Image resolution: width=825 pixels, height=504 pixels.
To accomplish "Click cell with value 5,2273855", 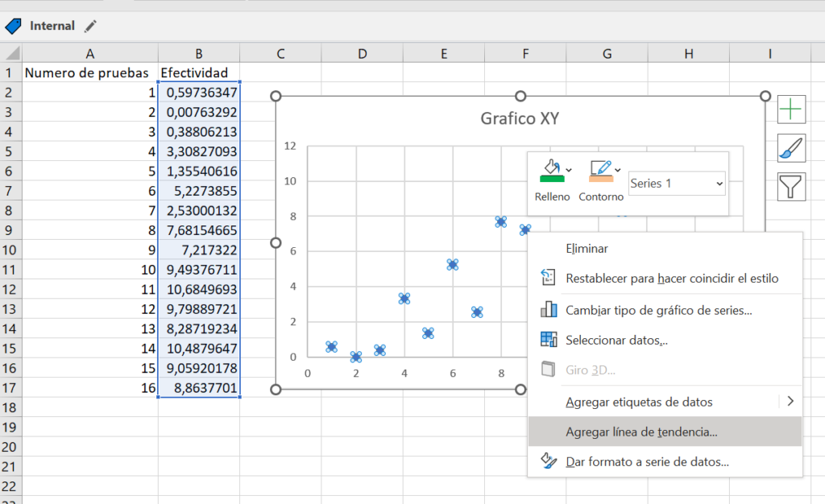I will pos(199,191).
